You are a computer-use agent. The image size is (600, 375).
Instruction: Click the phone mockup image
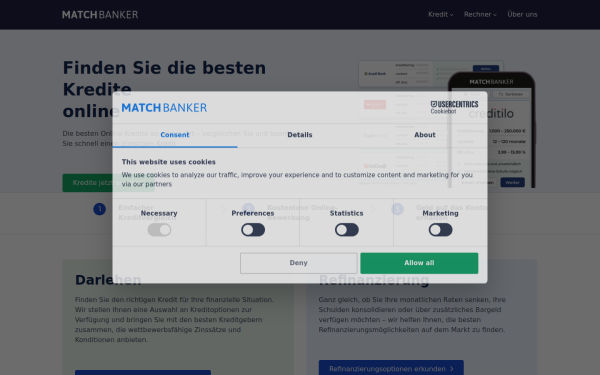click(x=492, y=130)
